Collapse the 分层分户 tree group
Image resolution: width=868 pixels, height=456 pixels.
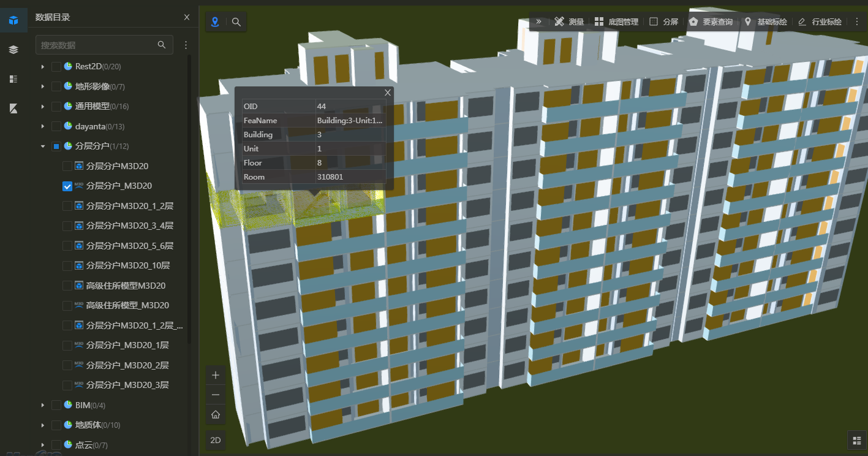pyautogui.click(x=42, y=146)
